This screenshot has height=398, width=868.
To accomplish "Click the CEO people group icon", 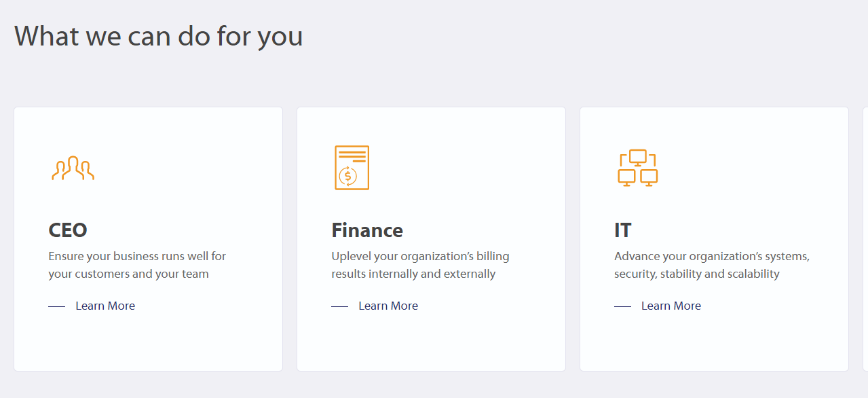I will click(x=73, y=168).
